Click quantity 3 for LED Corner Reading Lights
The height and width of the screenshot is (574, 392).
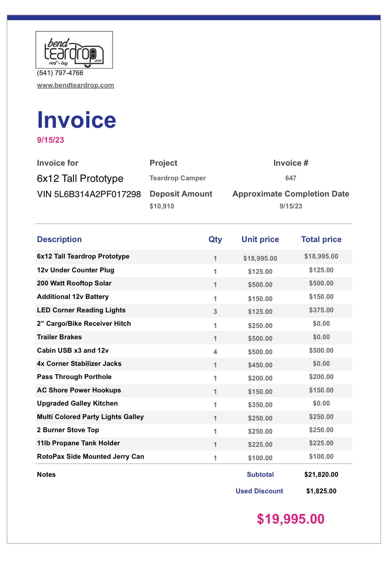(215, 312)
